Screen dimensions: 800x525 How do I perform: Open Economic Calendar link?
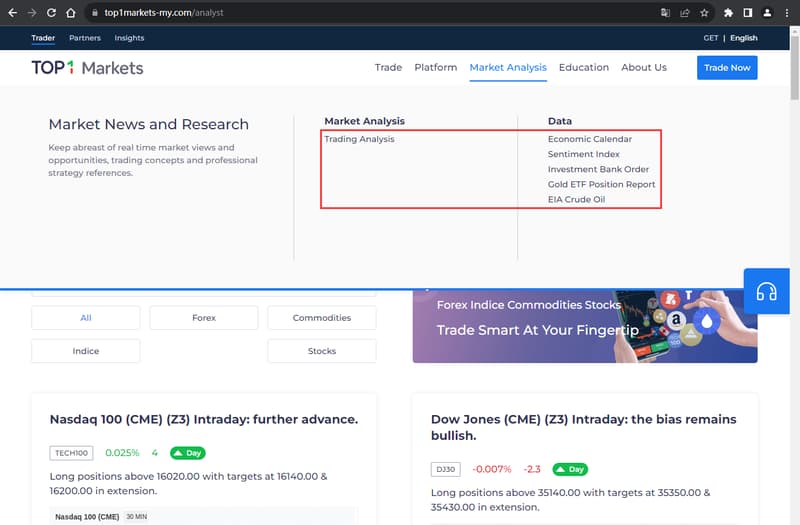[590, 139]
